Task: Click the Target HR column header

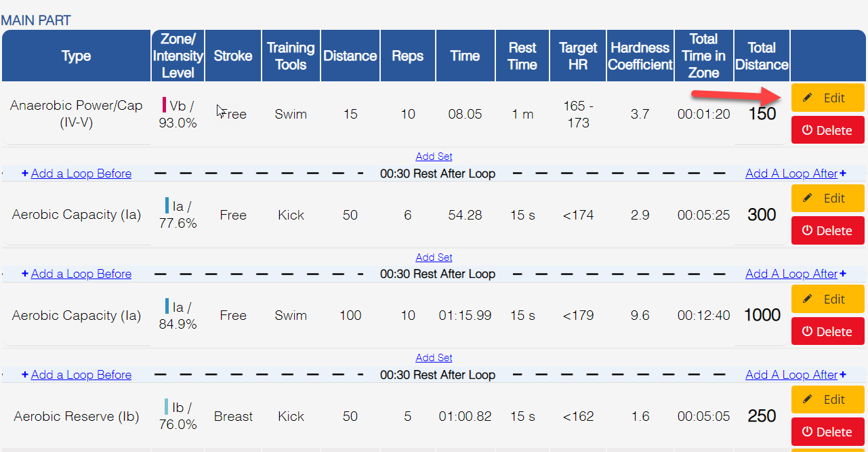Action: 578,56
